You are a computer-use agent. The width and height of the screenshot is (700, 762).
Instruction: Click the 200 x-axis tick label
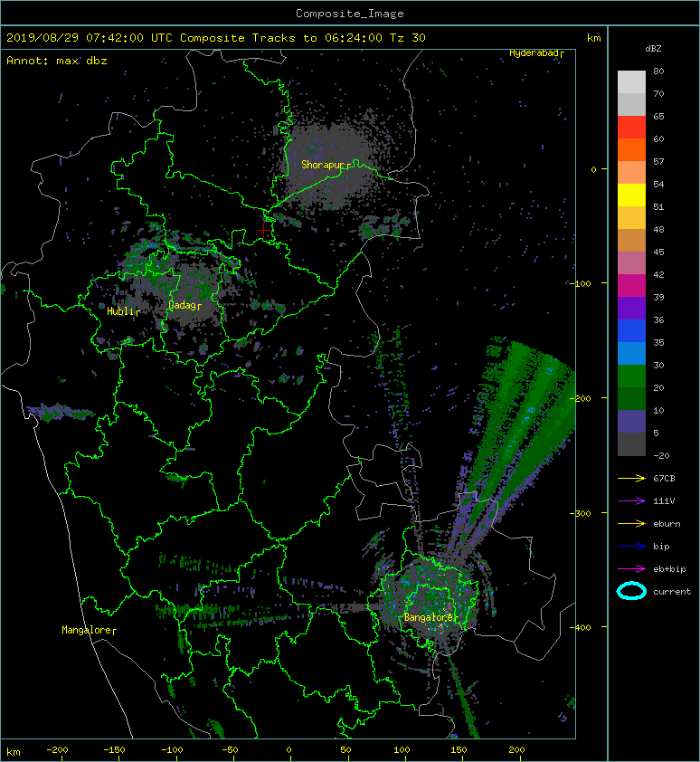pyautogui.click(x=516, y=750)
